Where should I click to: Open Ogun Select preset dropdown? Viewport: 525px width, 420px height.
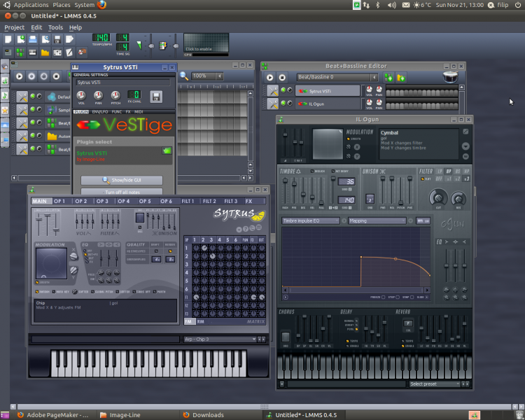(x=435, y=384)
